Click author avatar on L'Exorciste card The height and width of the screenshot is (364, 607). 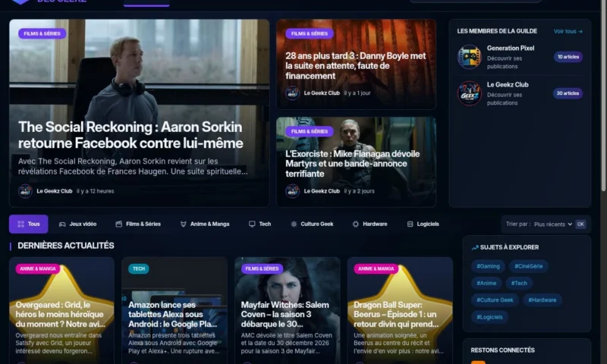coord(292,191)
